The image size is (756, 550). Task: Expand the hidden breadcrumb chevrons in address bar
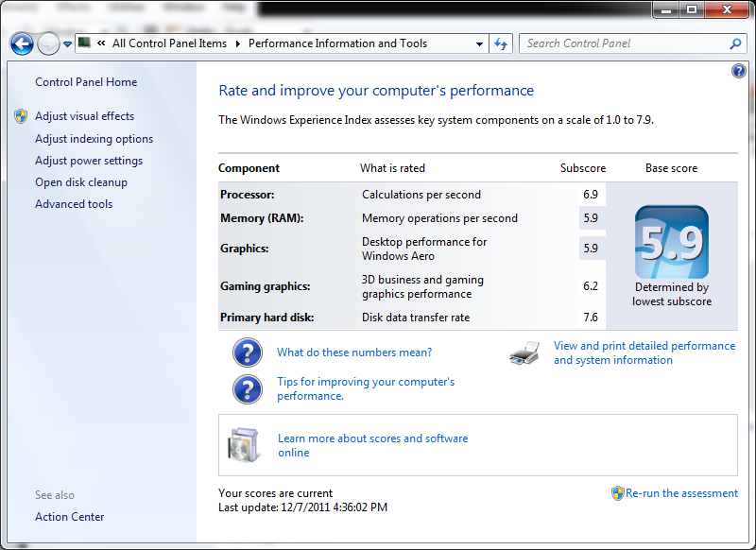tap(101, 43)
